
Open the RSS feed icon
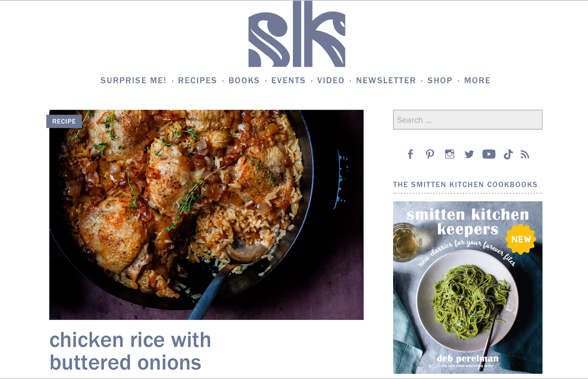click(x=525, y=155)
